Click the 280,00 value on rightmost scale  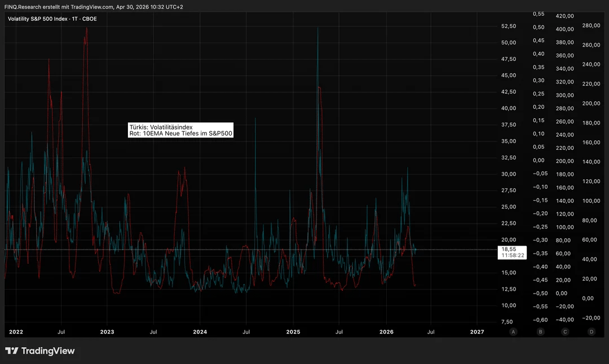590,25
